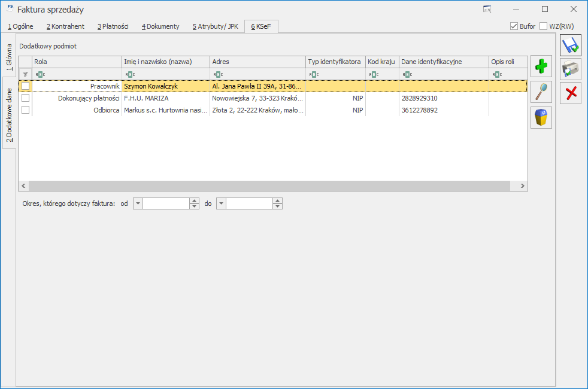Select the Markus s.c. Hurtownia cell
The image size is (588, 389).
point(166,110)
